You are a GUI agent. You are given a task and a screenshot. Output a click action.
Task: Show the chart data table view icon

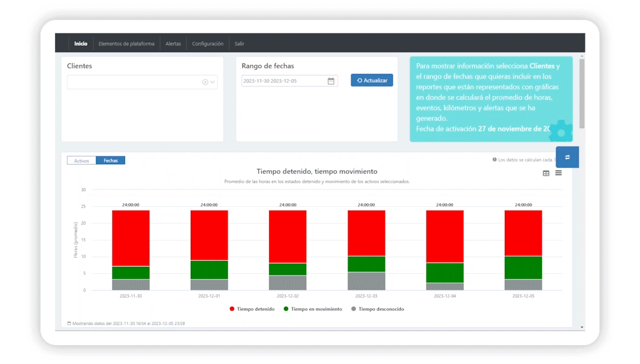(x=546, y=173)
